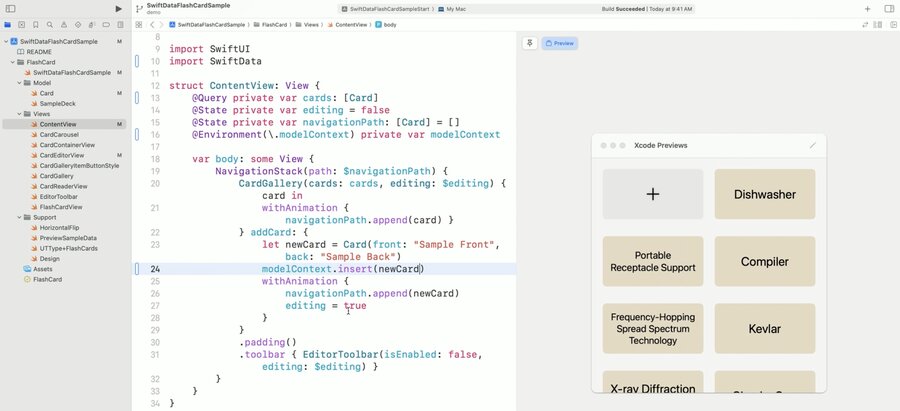Toggle the navigator sidebar panel

(10, 9)
